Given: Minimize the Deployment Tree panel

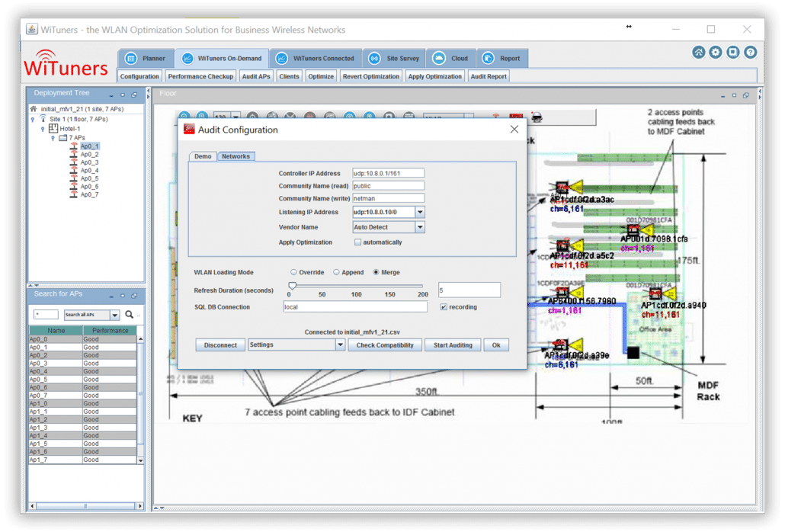Looking at the screenshot, I should click(111, 95).
